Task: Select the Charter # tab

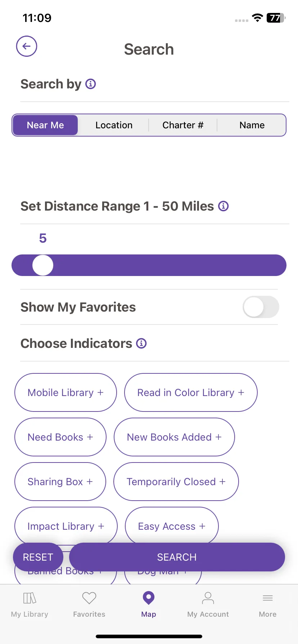Action: click(x=183, y=125)
